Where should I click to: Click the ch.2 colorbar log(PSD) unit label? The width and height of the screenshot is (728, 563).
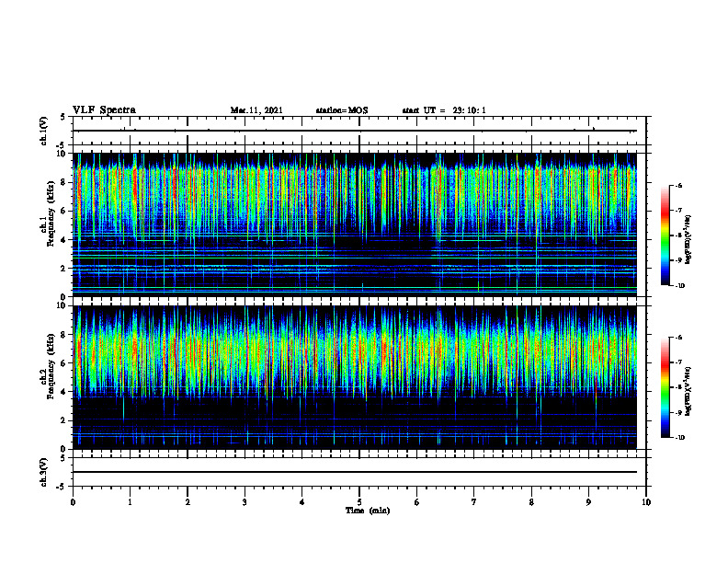(x=688, y=391)
